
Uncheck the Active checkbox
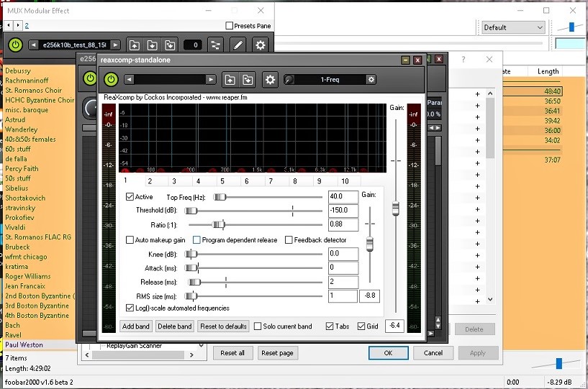pos(130,196)
